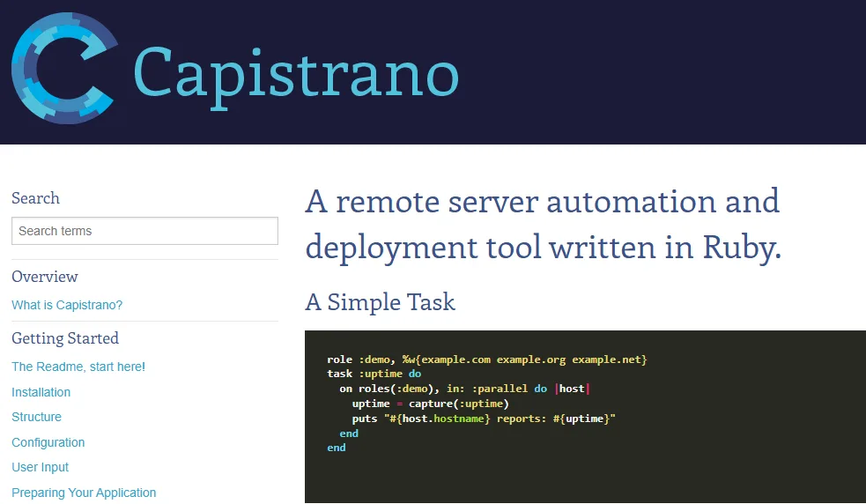Visit the User Input page
This screenshot has width=866, height=504.
(40, 468)
